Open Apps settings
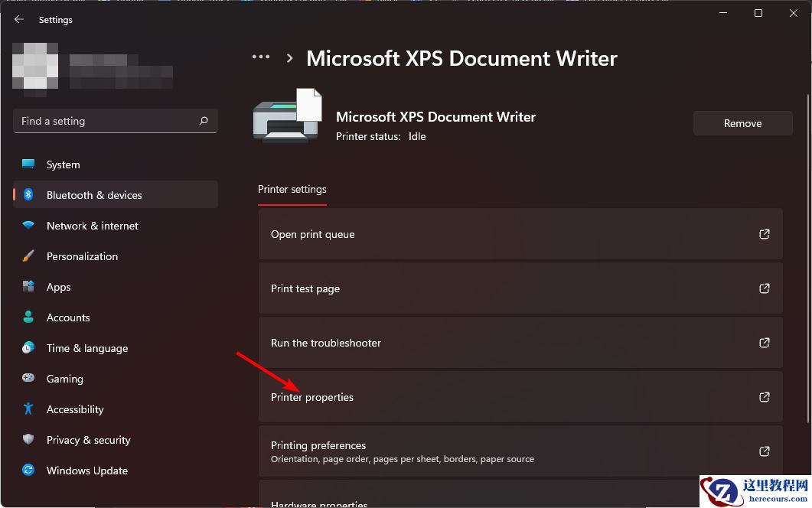Viewport: 812px width, 508px height. coord(58,286)
